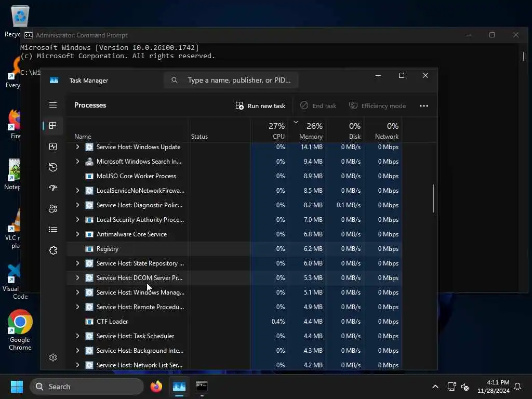Click the network status tray icon

(451, 387)
